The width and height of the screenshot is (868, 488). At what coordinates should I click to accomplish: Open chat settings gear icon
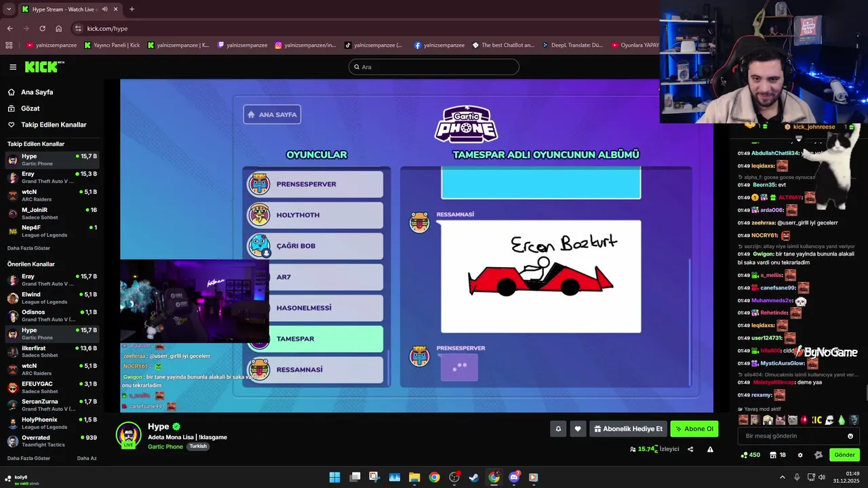click(x=800, y=455)
